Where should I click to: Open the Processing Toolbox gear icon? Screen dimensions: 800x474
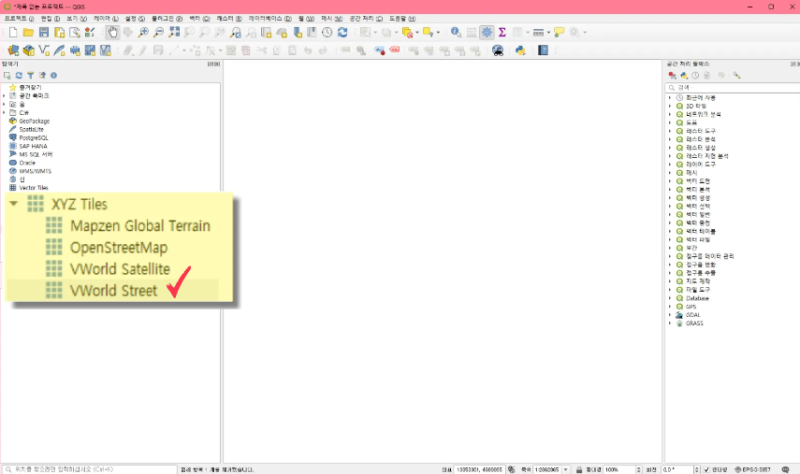point(487,32)
